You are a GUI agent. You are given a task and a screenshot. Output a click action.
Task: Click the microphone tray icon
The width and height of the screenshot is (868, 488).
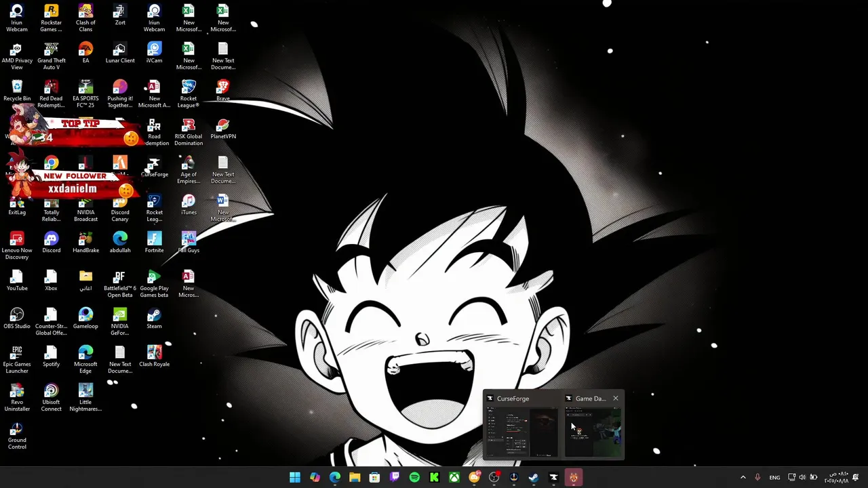coord(757,478)
